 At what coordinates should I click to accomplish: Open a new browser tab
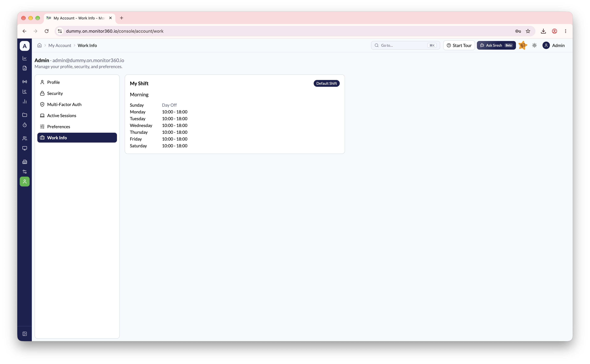click(121, 18)
